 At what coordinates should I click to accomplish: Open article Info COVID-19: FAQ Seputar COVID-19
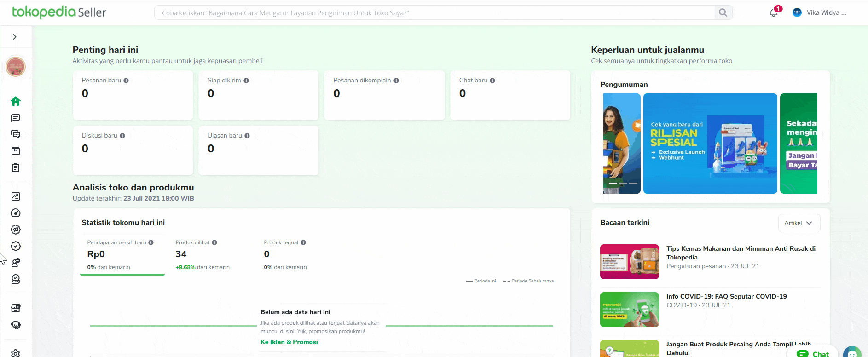[727, 296]
